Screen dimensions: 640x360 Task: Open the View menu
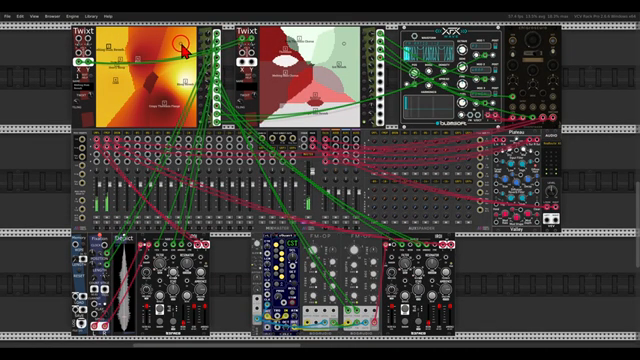tap(34, 16)
